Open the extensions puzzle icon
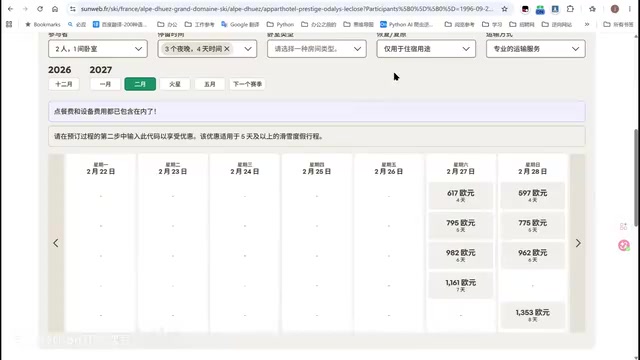Image resolution: width=640 pixels, height=360 pixels. point(570,9)
